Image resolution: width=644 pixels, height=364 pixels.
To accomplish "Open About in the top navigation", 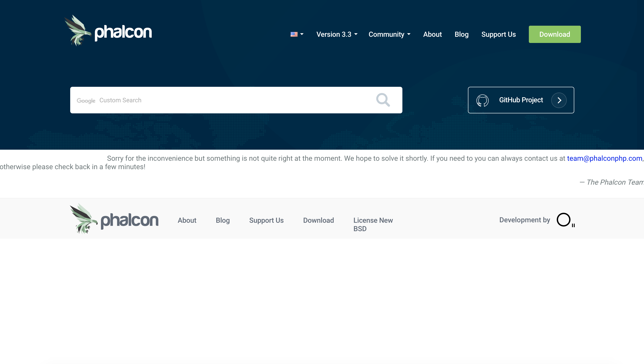I will [432, 34].
